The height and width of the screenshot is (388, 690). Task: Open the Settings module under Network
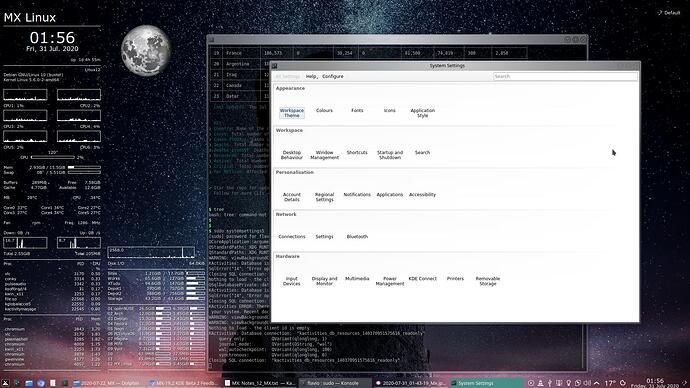324,237
